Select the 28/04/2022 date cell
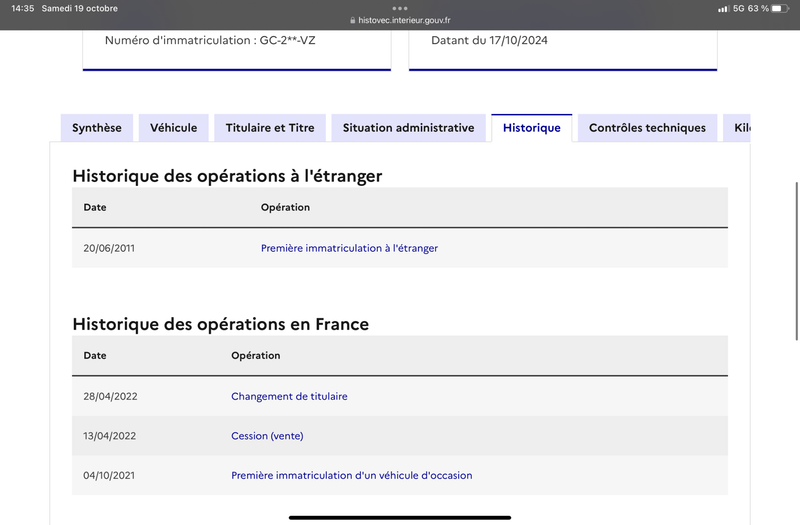 110,396
